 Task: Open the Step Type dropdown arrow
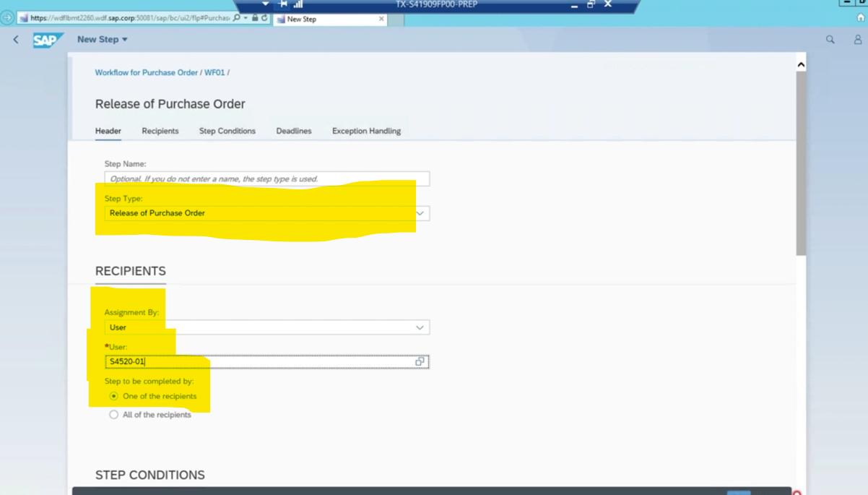click(420, 213)
